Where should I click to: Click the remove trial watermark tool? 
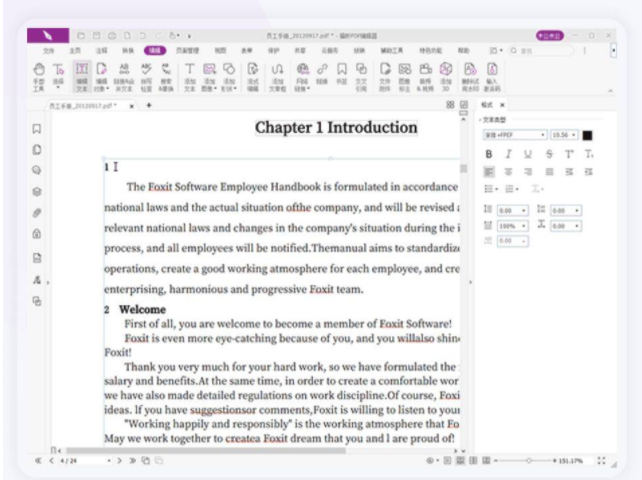pos(470,77)
